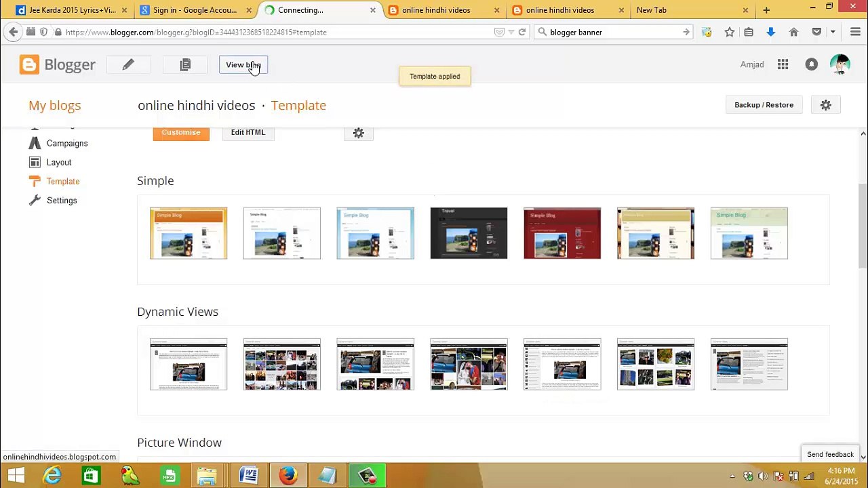Open Firefox bookmarks list icon
This screenshot has height=488, width=868.
coord(749,32)
